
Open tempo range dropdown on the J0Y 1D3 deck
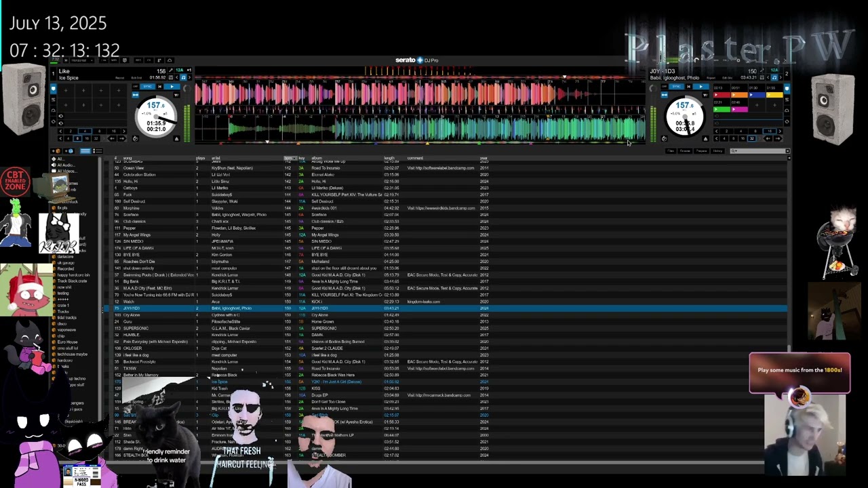point(705,95)
